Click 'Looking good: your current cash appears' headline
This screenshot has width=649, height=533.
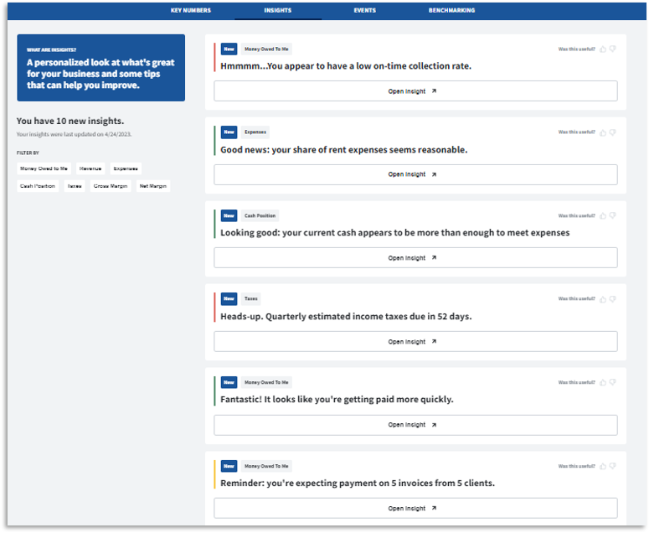pyautogui.click(x=395, y=233)
